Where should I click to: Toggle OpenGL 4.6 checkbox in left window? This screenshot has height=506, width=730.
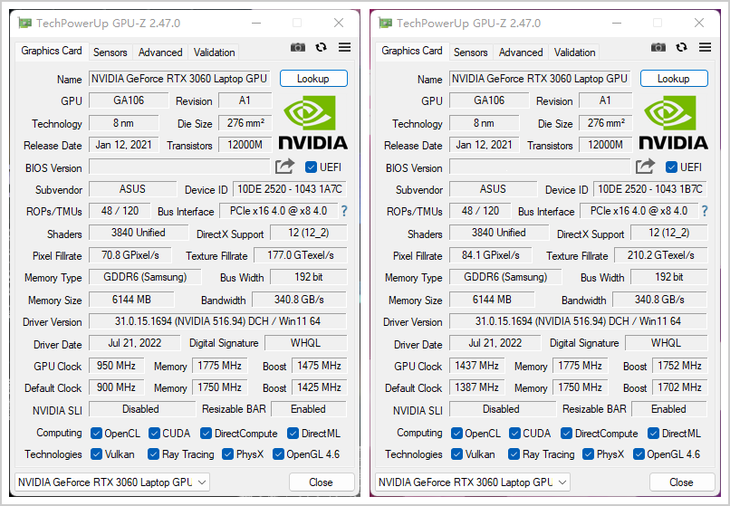click(x=278, y=454)
